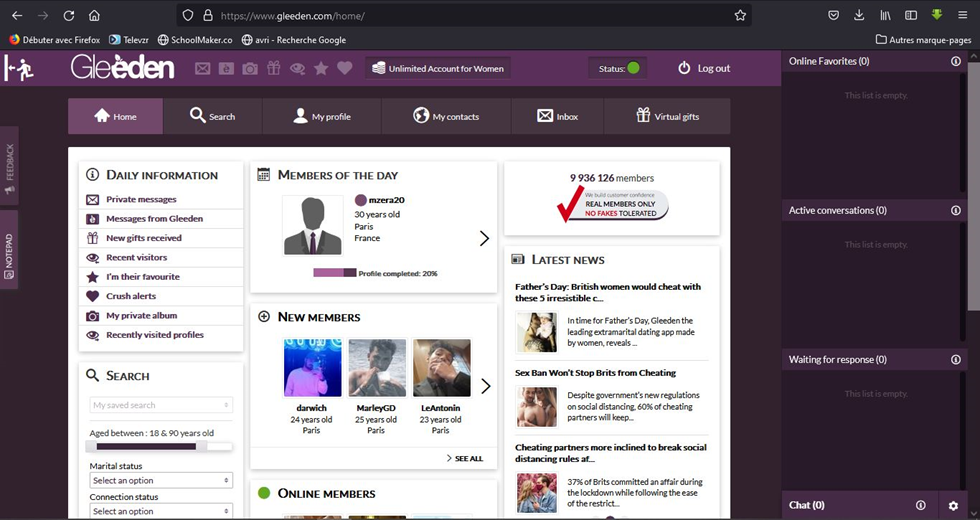Click info icon next to Chat (0)
980x520 pixels.
(921, 505)
